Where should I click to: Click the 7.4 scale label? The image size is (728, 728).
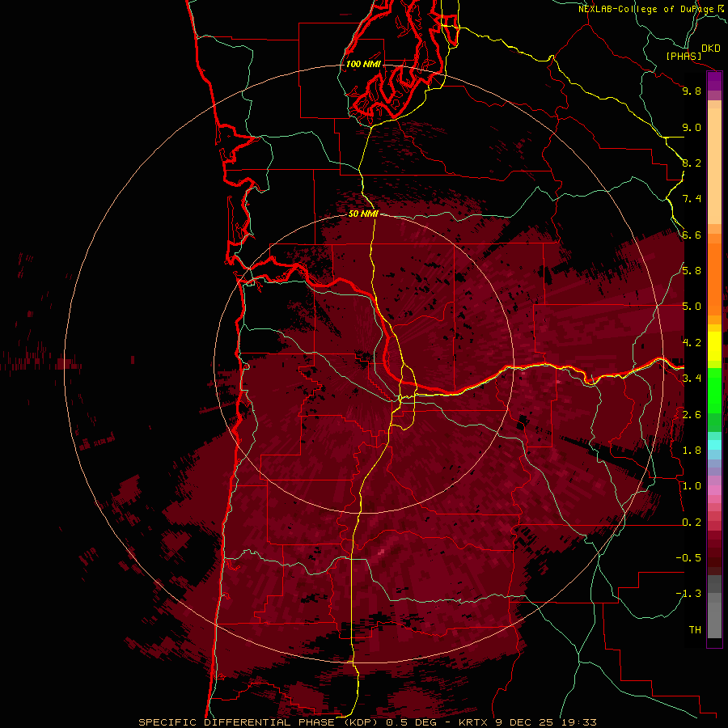692,199
